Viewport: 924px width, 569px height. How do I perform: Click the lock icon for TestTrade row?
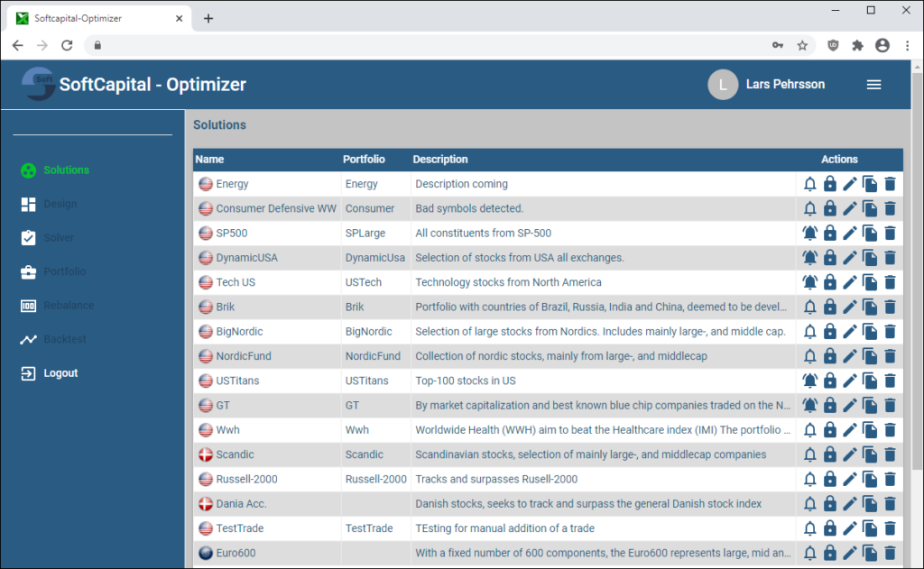(830, 528)
